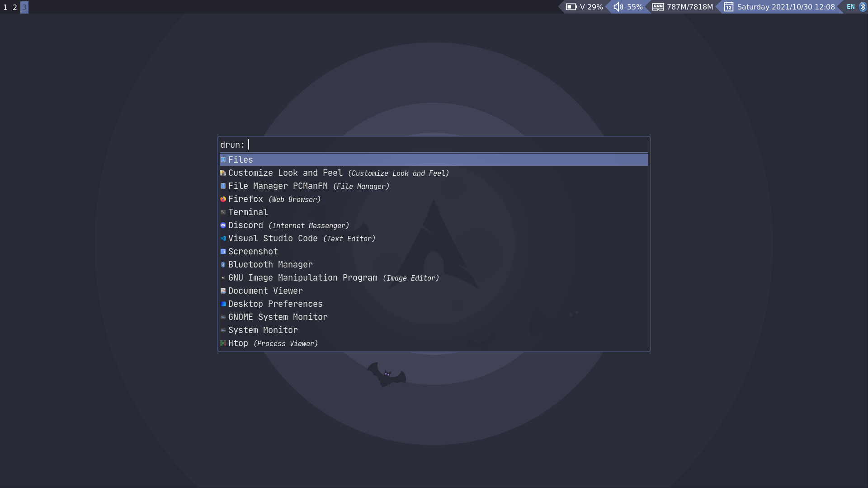Click the memory usage icon in bar
Viewport: 868px width, 488px height.
pyautogui.click(x=658, y=7)
